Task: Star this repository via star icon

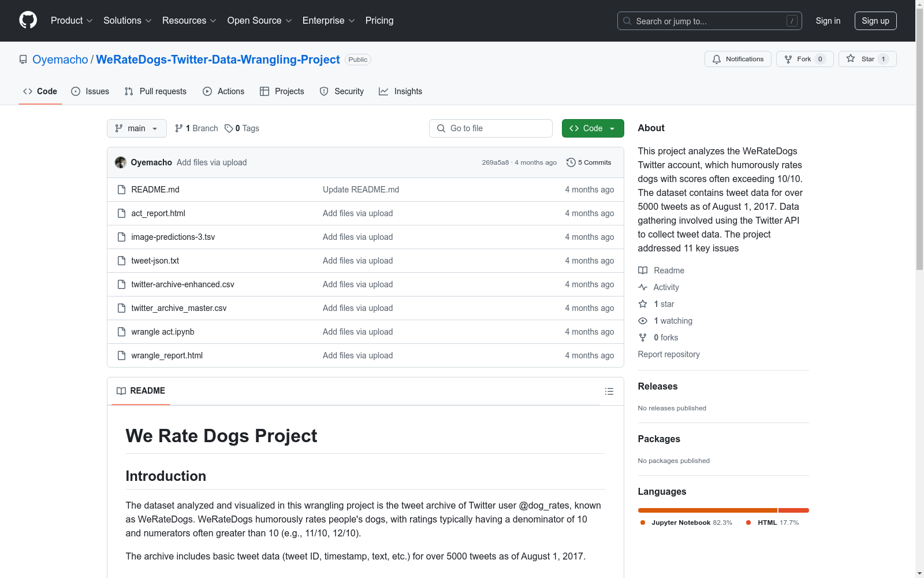Action: (851, 58)
